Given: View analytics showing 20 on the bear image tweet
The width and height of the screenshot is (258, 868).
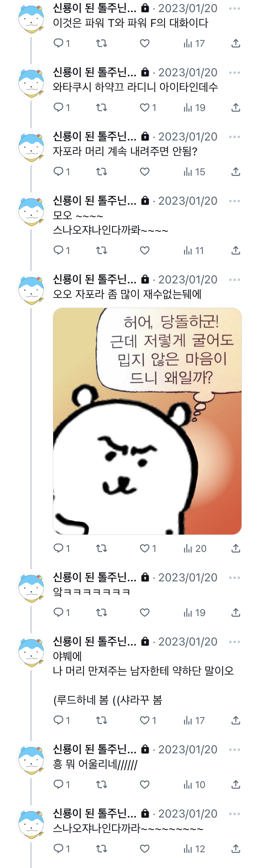Looking at the screenshot, I should 195,548.
